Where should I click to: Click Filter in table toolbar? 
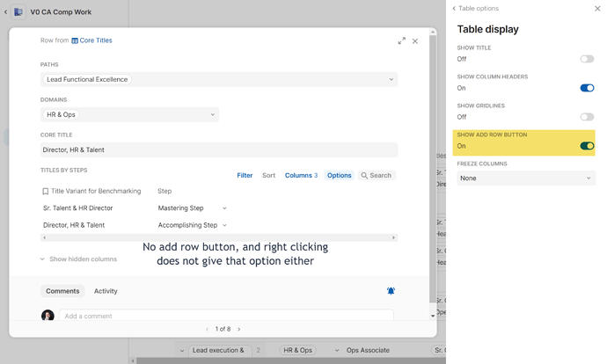pyautogui.click(x=245, y=176)
